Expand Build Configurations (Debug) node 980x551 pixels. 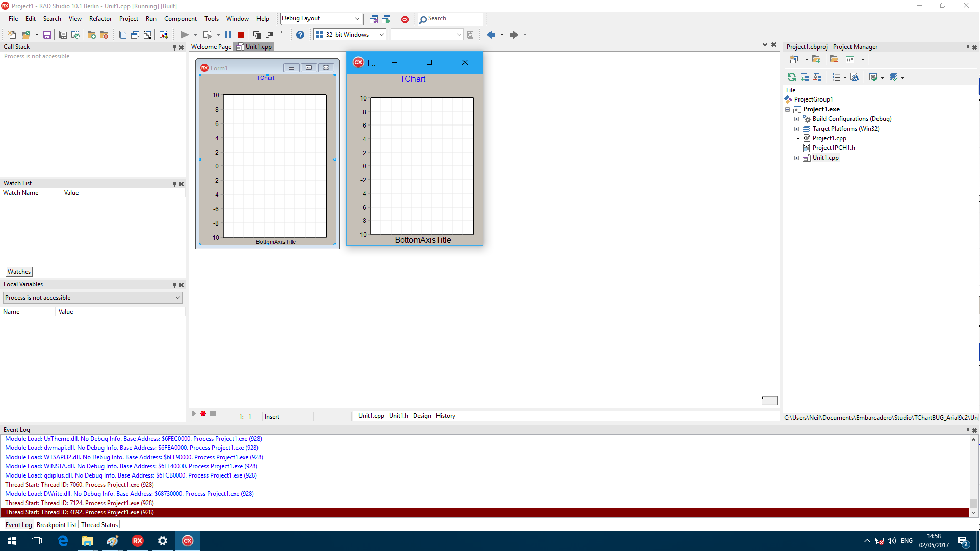click(x=797, y=119)
